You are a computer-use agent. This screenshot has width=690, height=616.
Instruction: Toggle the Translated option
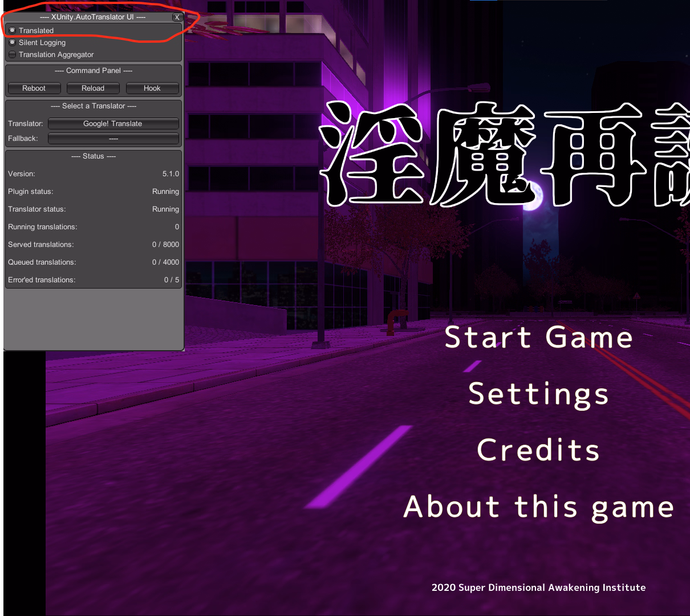[x=13, y=30]
